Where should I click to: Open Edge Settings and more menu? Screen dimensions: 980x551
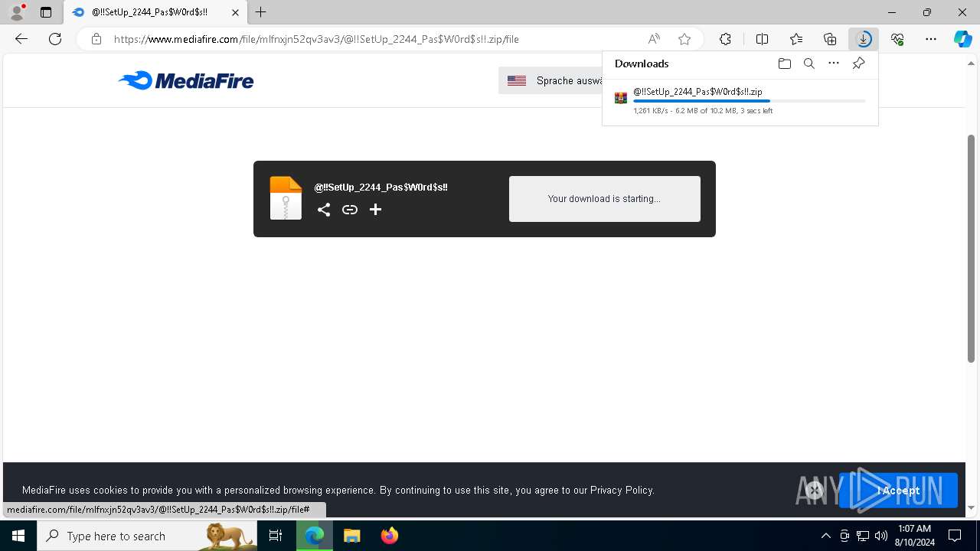[931, 39]
